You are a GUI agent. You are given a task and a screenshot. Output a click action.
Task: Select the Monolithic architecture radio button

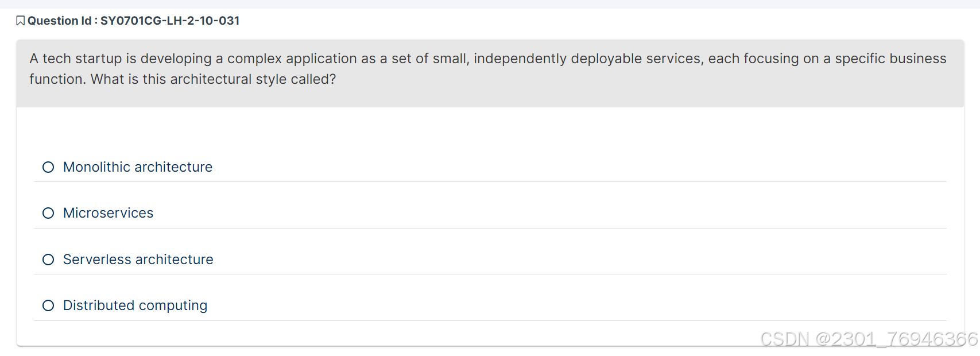coord(48,167)
